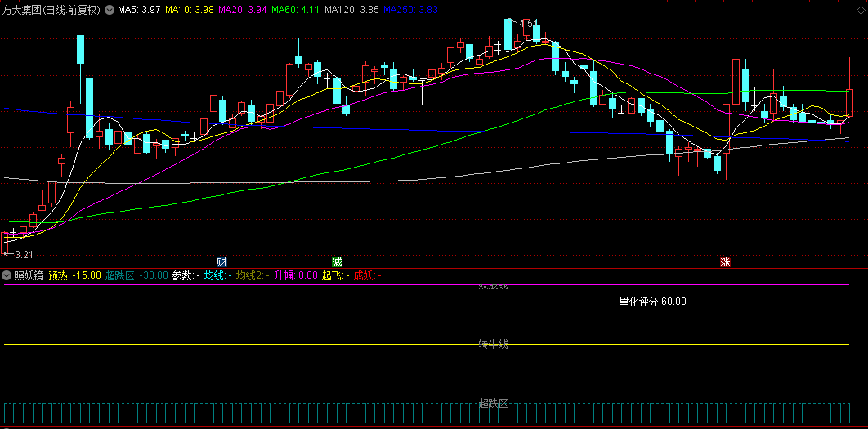
Task: Click the red 成妖 label
Action: point(368,275)
